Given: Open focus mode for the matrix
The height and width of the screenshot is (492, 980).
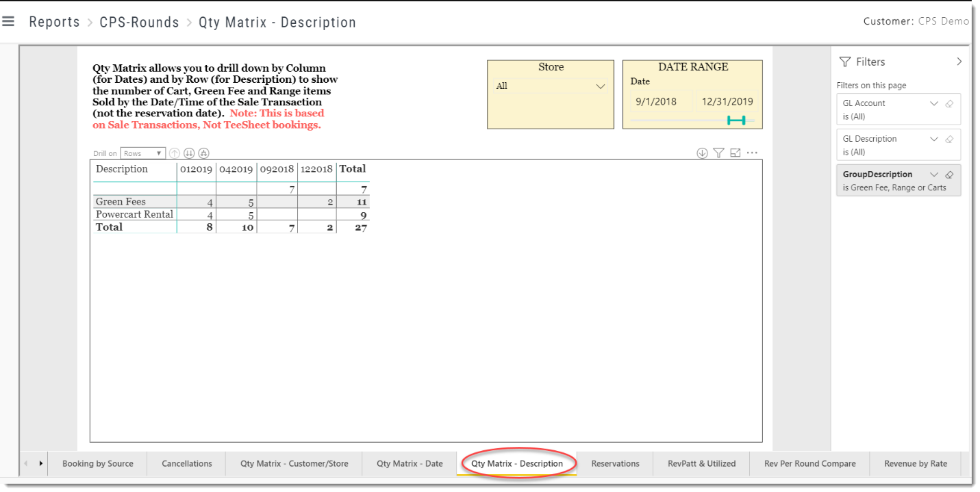Looking at the screenshot, I should pyautogui.click(x=736, y=153).
